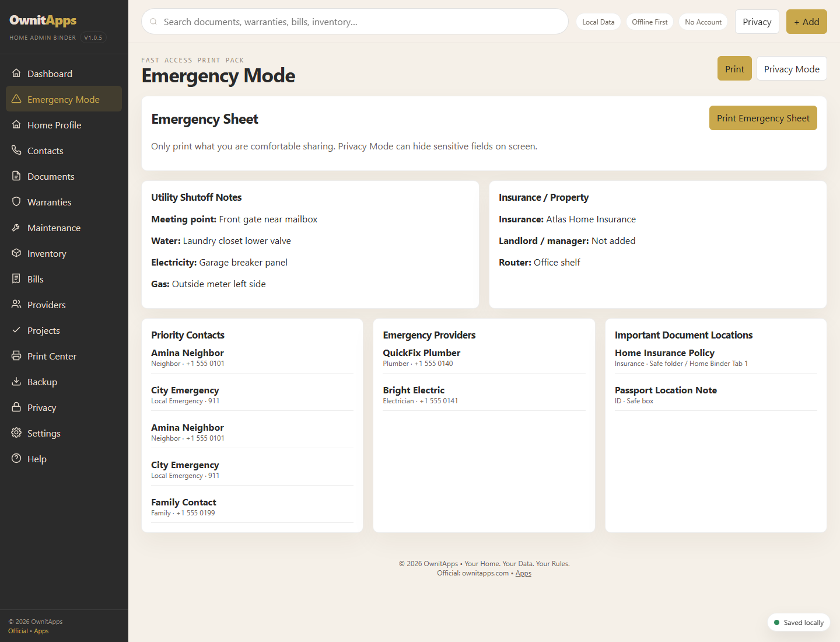Navigate to Inventory
Image resolution: width=840 pixels, height=642 pixels.
tap(64, 253)
